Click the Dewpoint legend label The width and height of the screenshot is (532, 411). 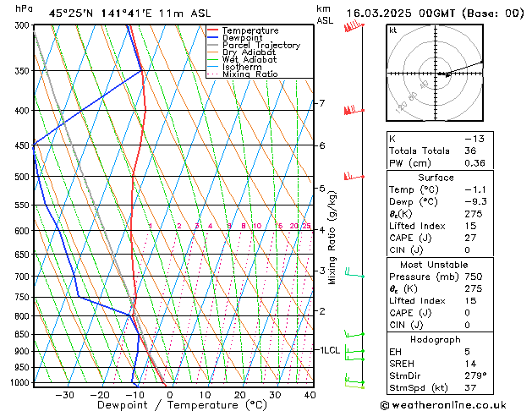click(x=242, y=38)
